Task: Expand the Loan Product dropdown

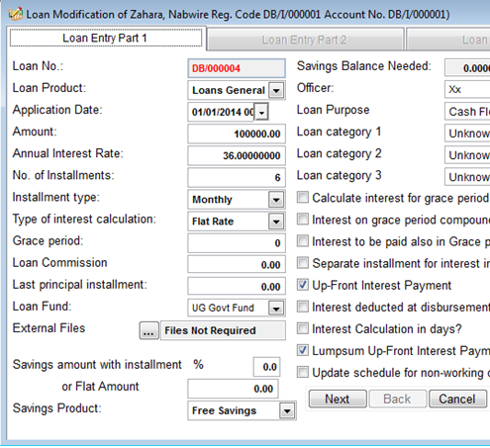Action: [x=276, y=90]
